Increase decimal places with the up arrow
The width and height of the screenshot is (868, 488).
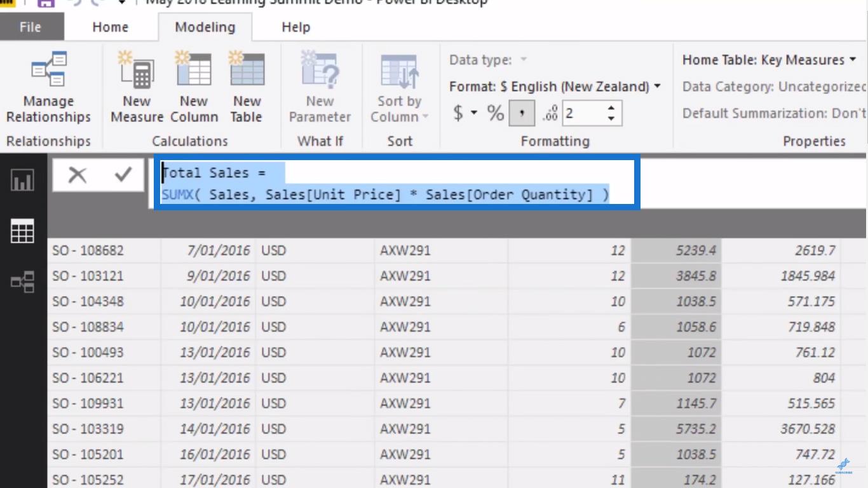coord(611,108)
